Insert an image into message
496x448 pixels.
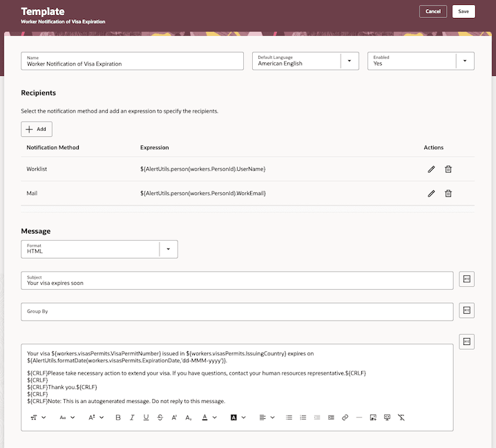pyautogui.click(x=373, y=418)
